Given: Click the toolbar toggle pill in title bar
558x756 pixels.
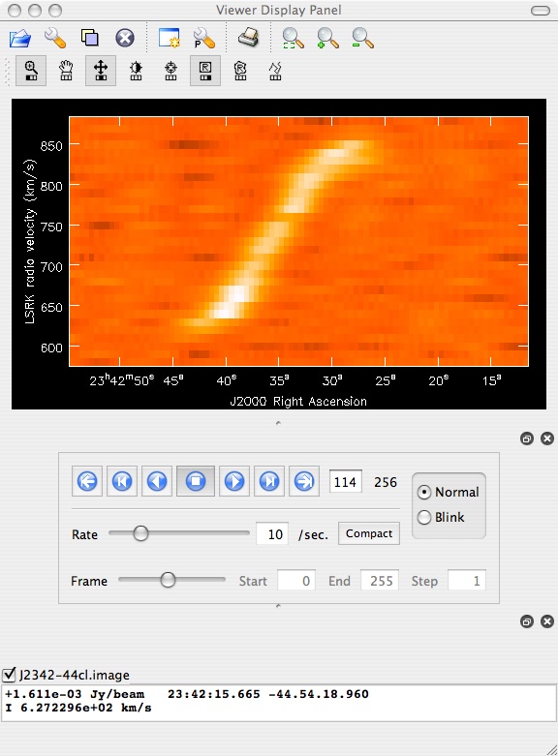Looking at the screenshot, I should 541,11.
